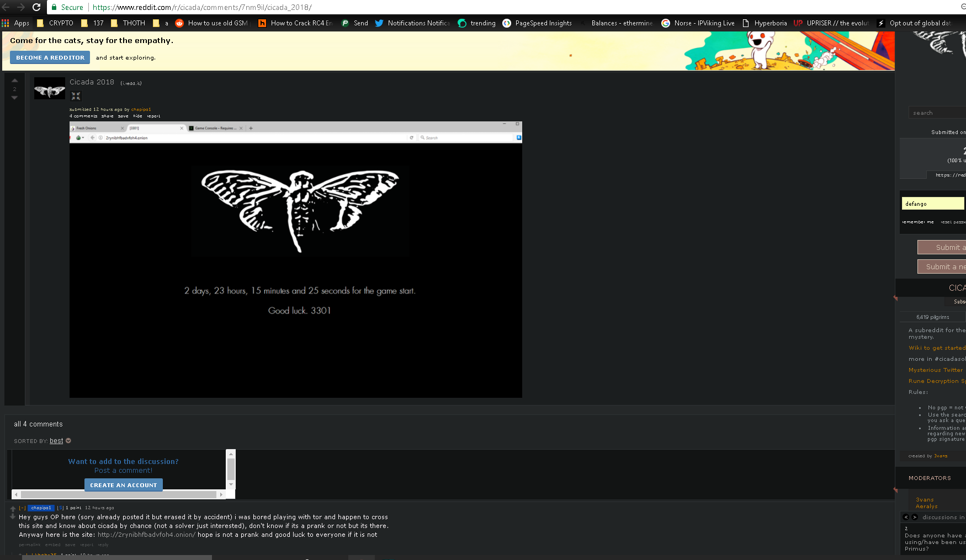This screenshot has height=560, width=966.
Task: Click the Post a comment link
Action: coord(123,471)
